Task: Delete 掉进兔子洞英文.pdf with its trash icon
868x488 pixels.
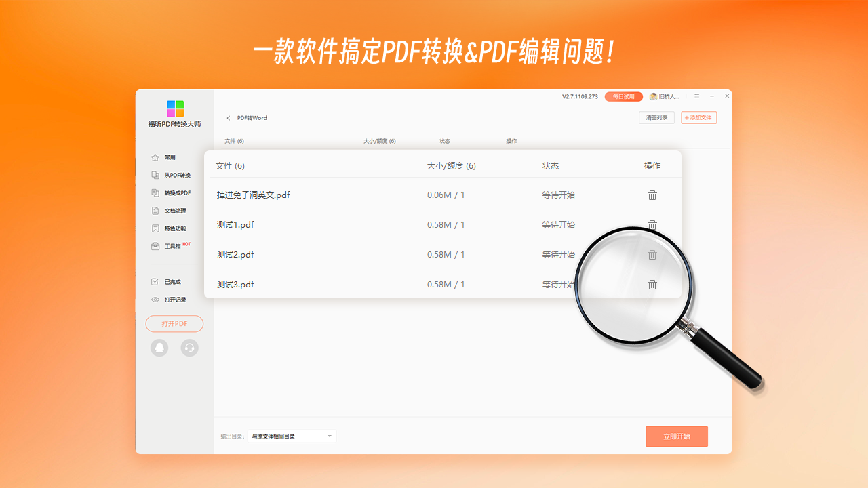Action: coord(652,195)
